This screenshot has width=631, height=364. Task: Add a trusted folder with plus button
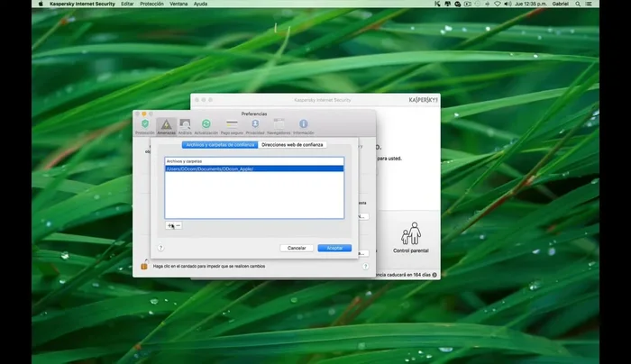pos(171,225)
